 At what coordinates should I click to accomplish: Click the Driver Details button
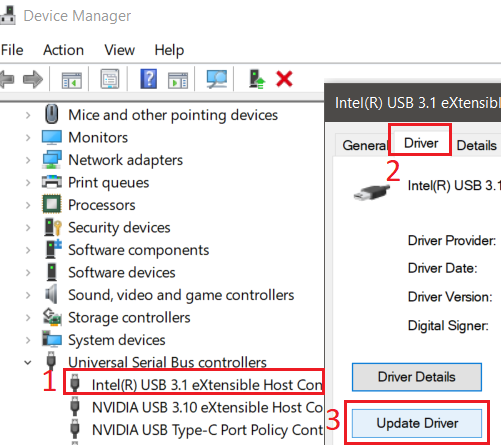point(417,377)
